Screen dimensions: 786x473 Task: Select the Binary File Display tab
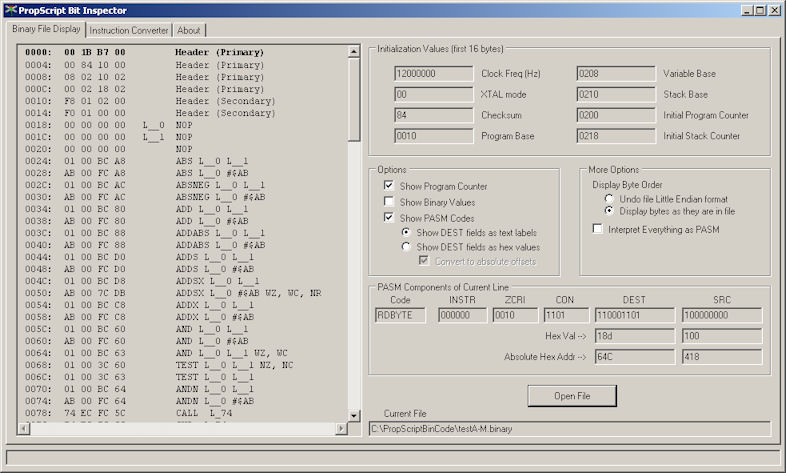[x=46, y=29]
